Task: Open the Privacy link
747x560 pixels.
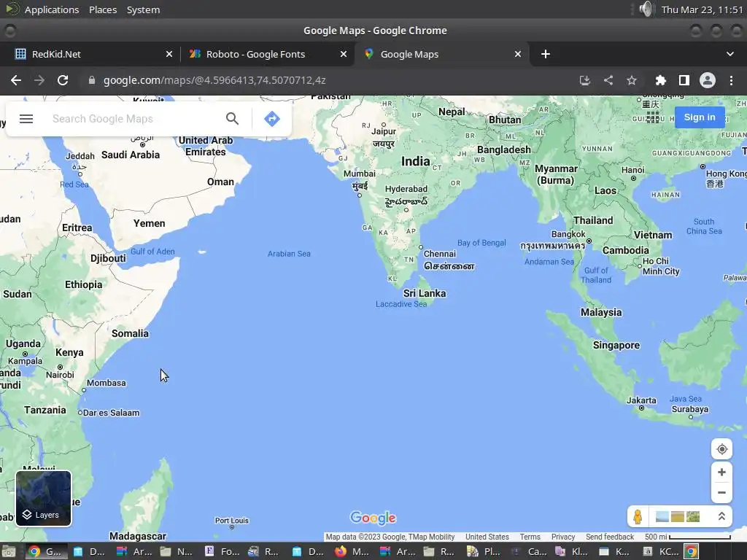Action: pos(563,537)
